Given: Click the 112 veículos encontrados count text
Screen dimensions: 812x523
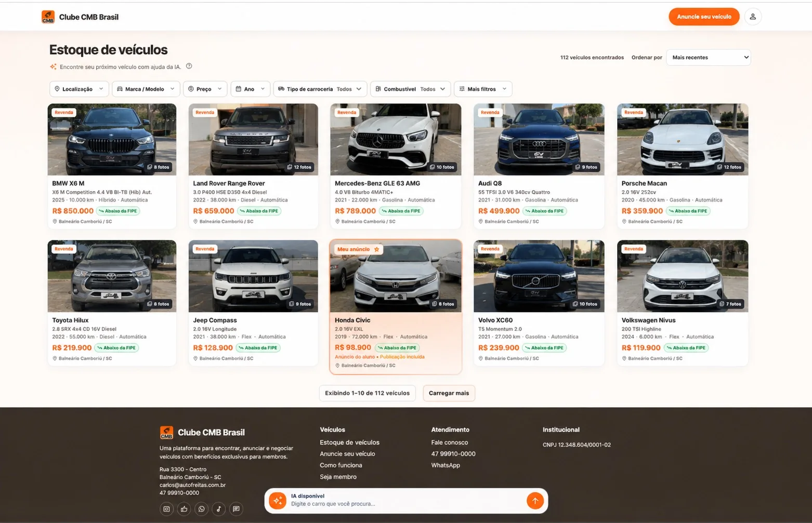Looking at the screenshot, I should pos(592,58).
